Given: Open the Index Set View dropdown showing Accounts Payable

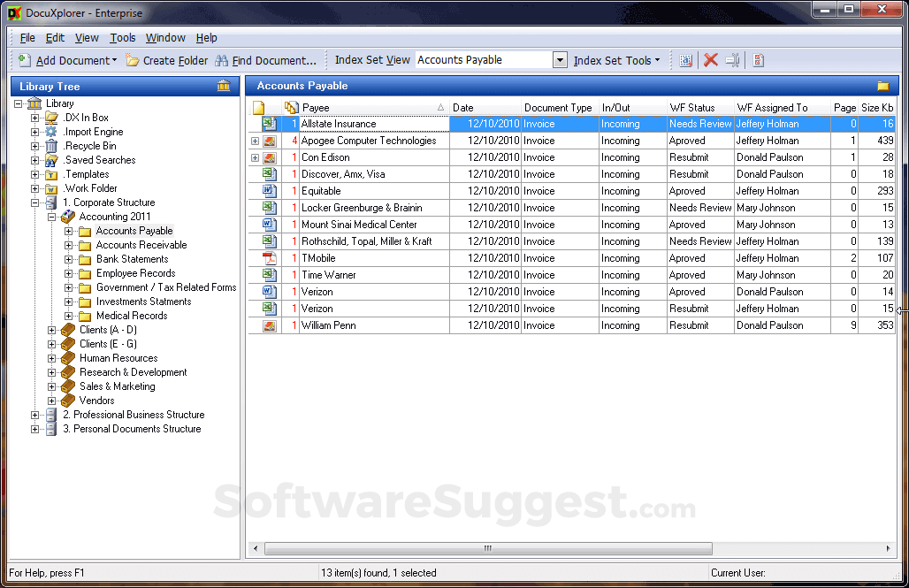Looking at the screenshot, I should pos(561,59).
